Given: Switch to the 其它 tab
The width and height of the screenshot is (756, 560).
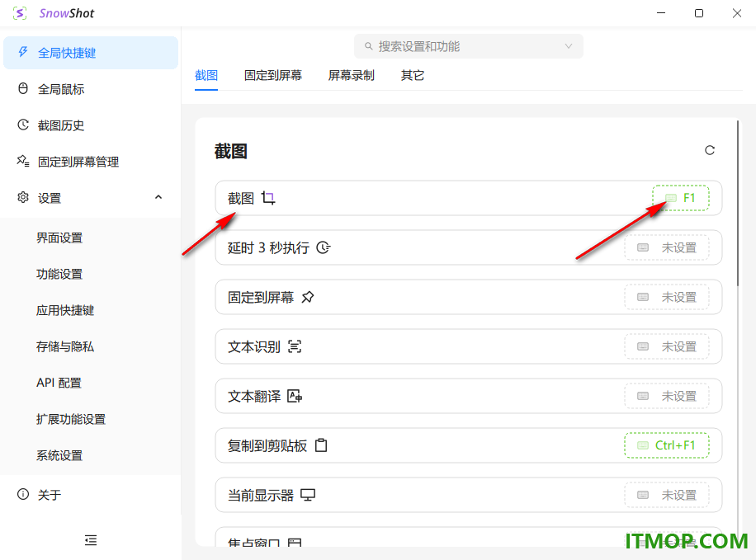Looking at the screenshot, I should [412, 75].
